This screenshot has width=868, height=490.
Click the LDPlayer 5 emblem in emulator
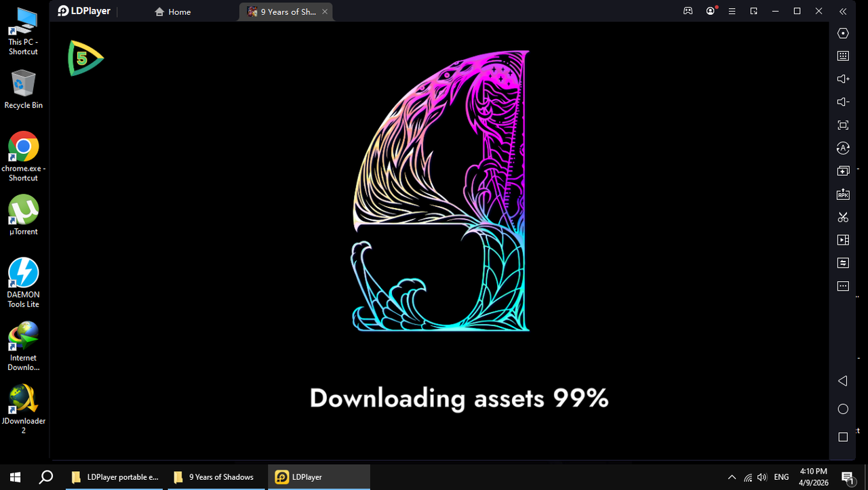(85, 58)
